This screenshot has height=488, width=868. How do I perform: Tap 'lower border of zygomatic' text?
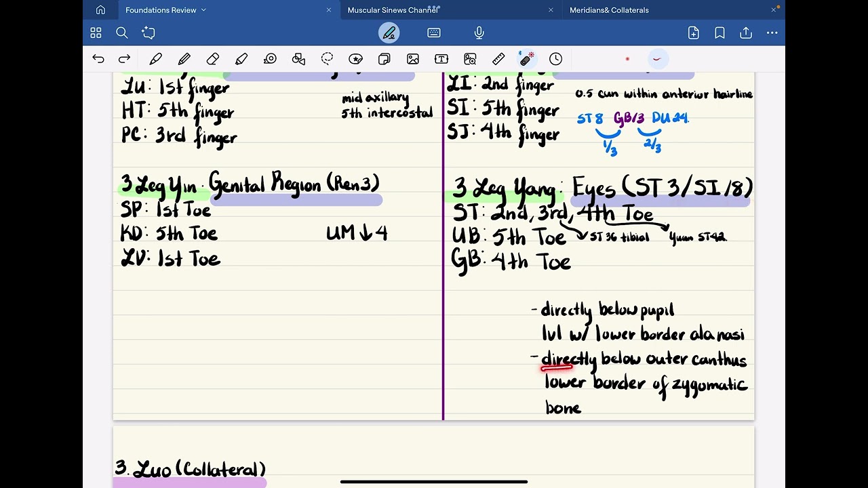point(646,384)
